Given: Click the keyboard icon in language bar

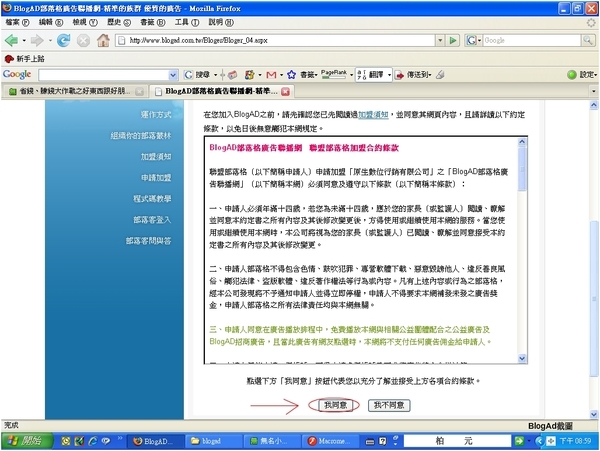Looking at the screenshot, I should coord(370,441).
